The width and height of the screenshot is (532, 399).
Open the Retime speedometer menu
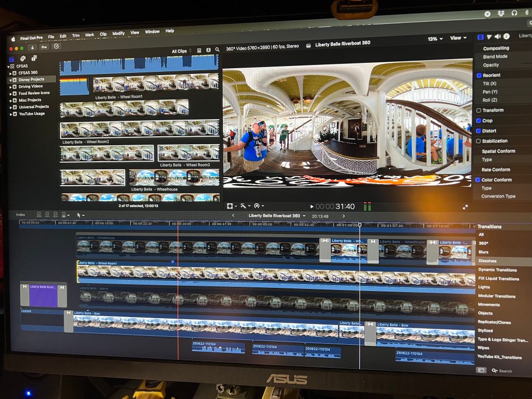tap(259, 205)
